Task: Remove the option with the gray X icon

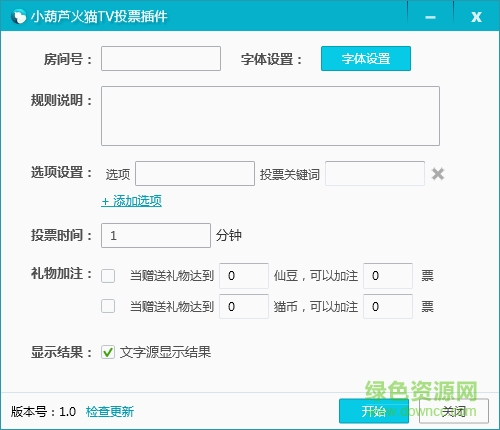Action: coord(438,174)
